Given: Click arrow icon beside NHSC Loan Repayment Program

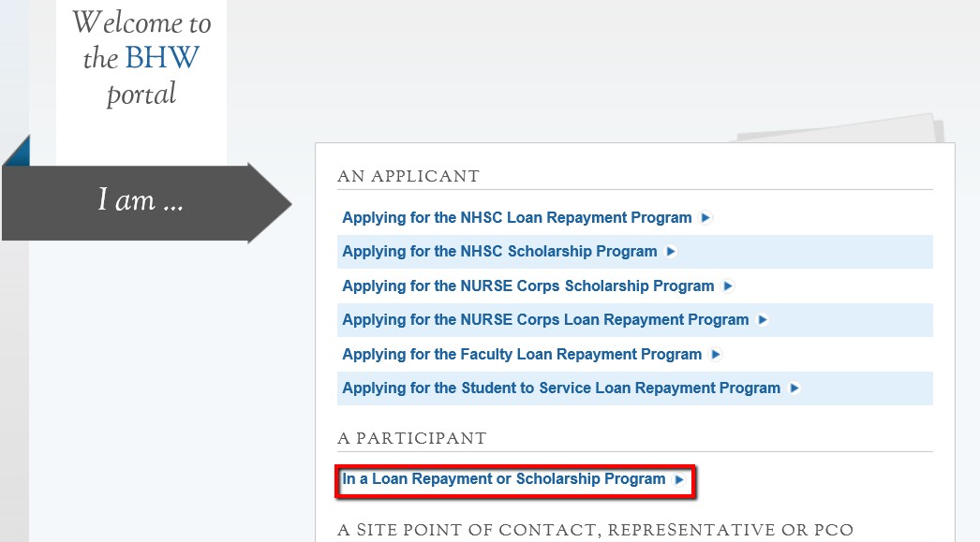Looking at the screenshot, I should coord(705,218).
